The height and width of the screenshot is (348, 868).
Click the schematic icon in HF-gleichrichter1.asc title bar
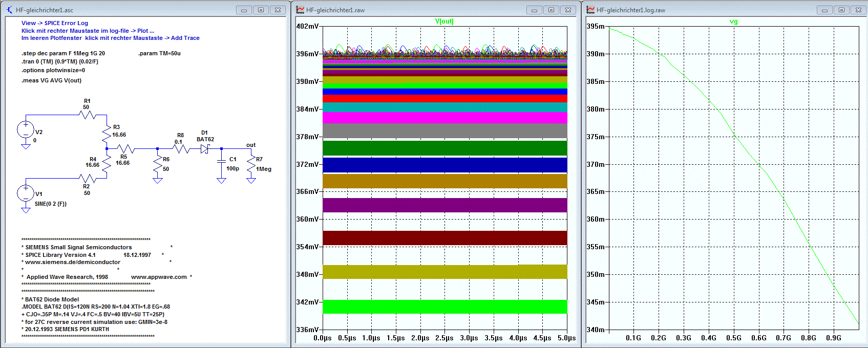pyautogui.click(x=9, y=10)
